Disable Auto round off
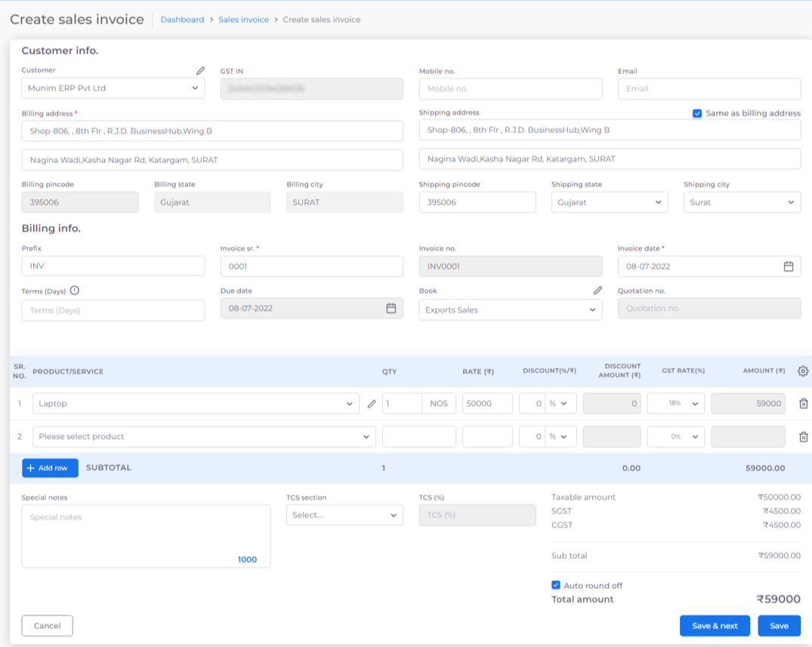This screenshot has height=647, width=812. pos(557,584)
